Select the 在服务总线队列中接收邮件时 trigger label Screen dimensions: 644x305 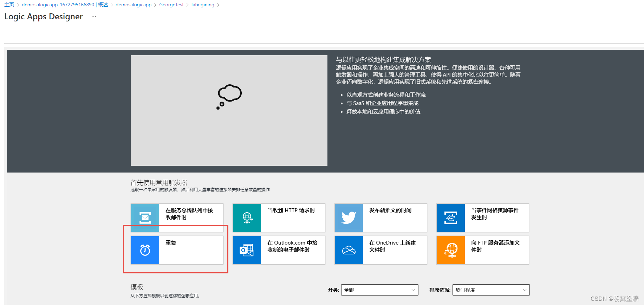[x=189, y=214]
